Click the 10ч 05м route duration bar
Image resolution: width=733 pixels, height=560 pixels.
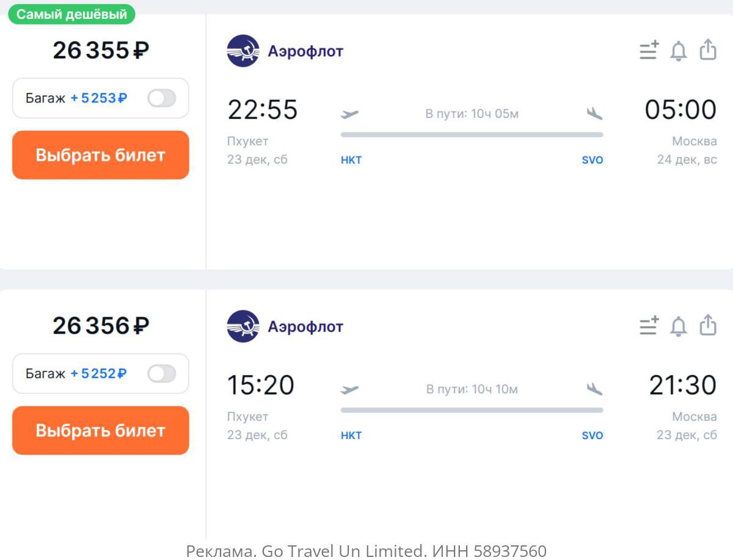pyautogui.click(x=472, y=134)
